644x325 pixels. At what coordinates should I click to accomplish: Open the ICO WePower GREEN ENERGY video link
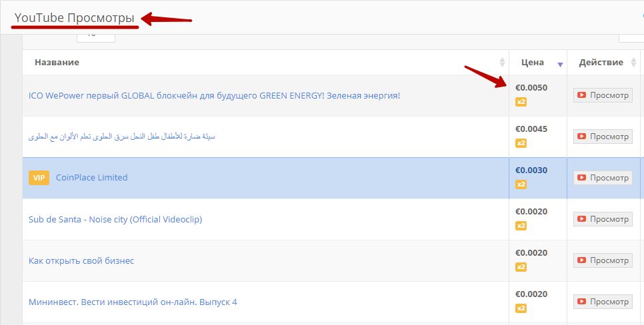tap(214, 95)
